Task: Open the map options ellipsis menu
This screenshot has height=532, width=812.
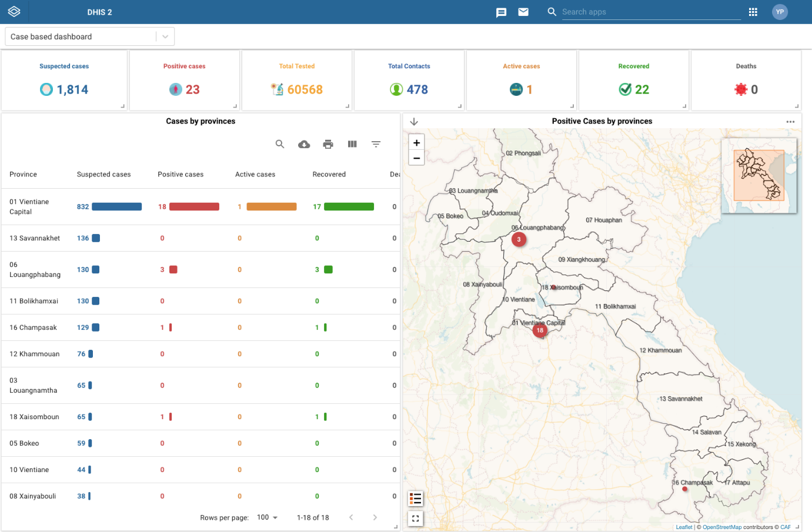Action: pos(790,122)
